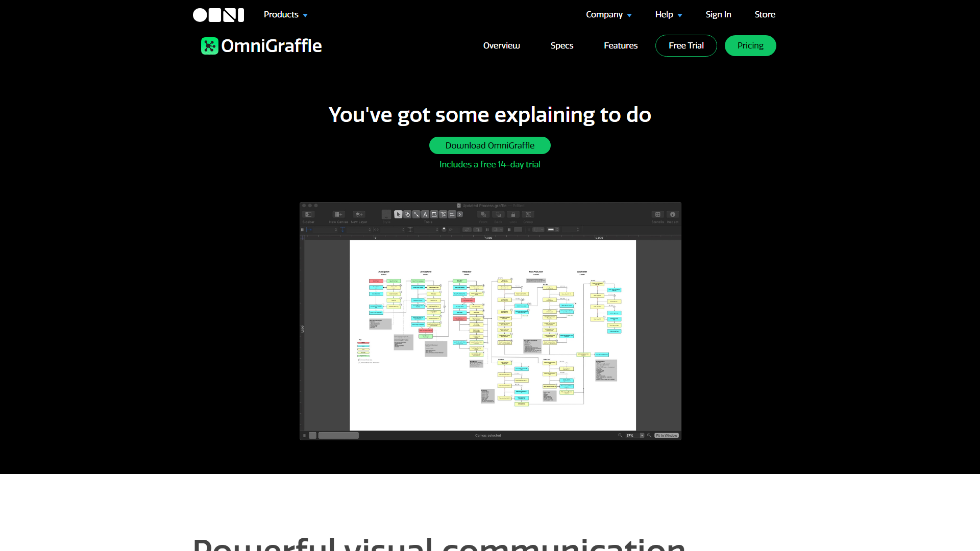Select the Line tool
The height and width of the screenshot is (551, 980).
tap(416, 214)
